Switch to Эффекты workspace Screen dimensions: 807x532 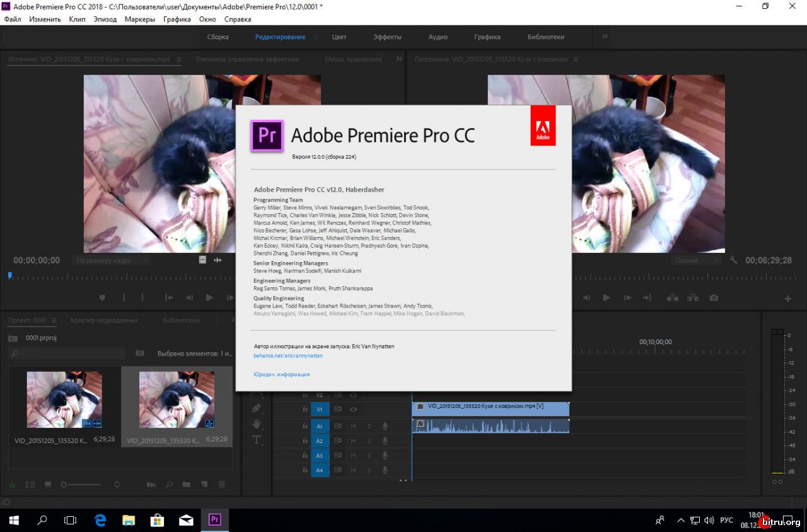coord(387,37)
